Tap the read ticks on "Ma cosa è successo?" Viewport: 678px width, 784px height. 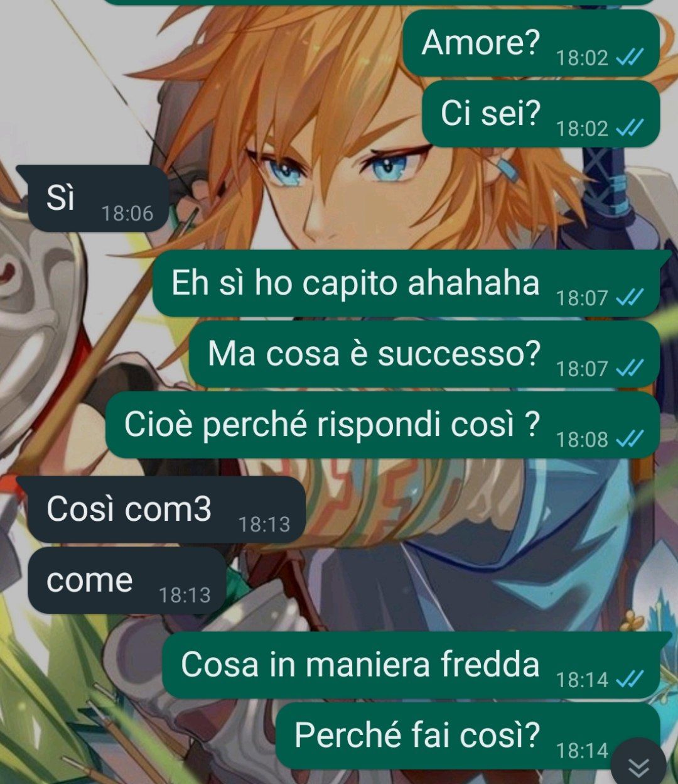click(x=630, y=368)
